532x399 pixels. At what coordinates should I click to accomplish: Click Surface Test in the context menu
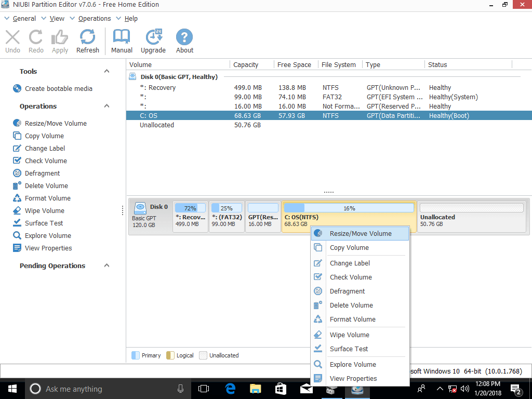coord(349,349)
